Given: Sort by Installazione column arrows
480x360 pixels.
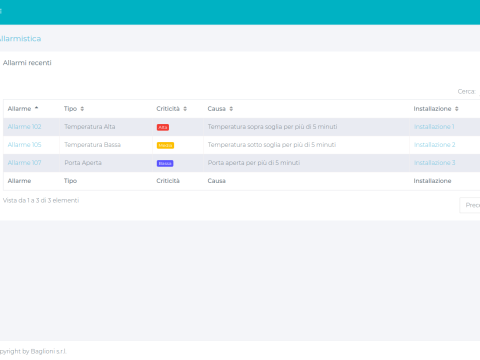Looking at the screenshot, I should pyautogui.click(x=457, y=109).
